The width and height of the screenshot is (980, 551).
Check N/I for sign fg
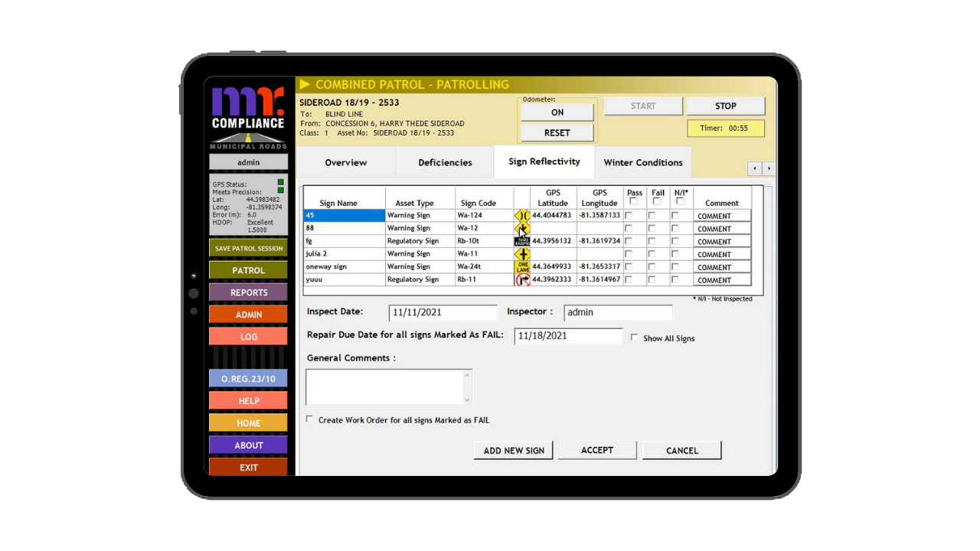click(x=675, y=242)
